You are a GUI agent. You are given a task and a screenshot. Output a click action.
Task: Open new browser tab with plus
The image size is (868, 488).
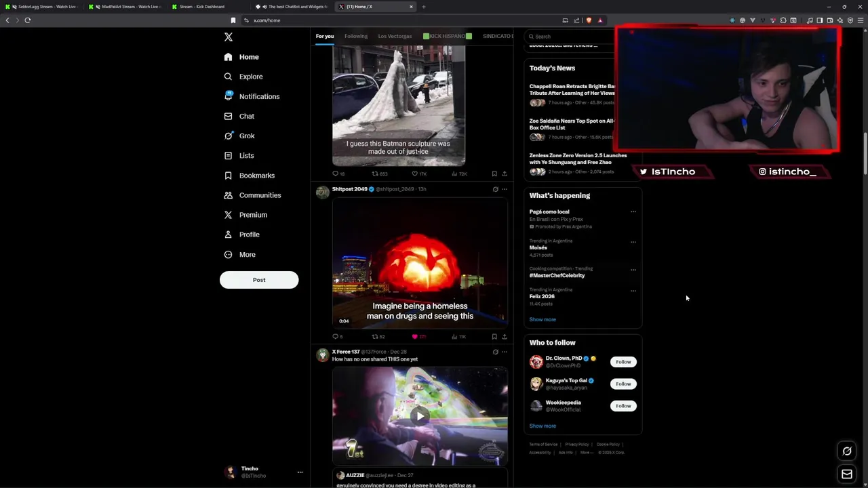(x=423, y=7)
